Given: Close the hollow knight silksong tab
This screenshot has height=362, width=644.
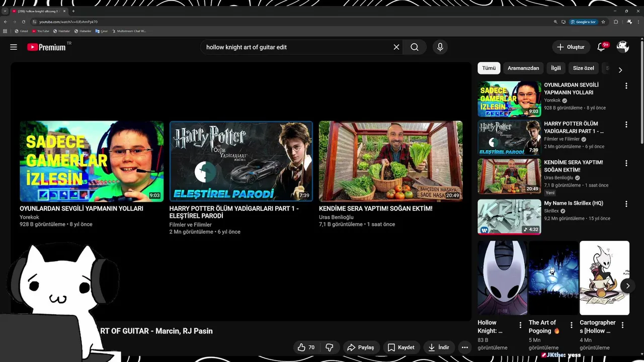Looking at the screenshot, I should pyautogui.click(x=64, y=11).
